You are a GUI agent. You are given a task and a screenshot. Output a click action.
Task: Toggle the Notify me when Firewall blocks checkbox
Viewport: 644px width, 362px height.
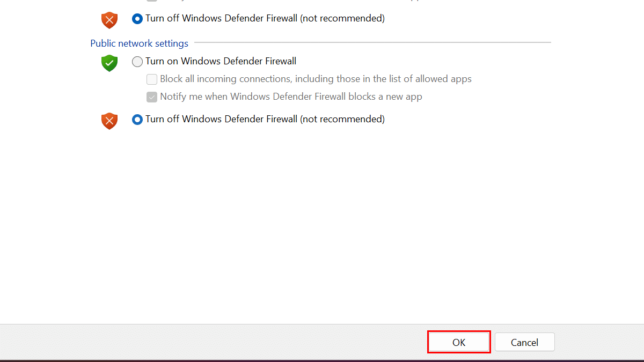tap(152, 97)
